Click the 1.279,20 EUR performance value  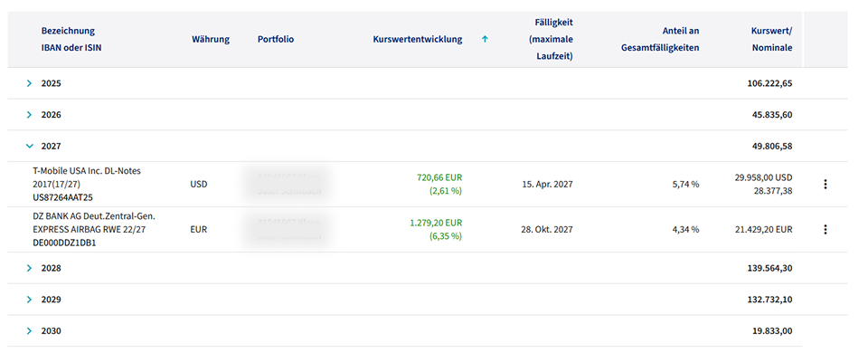(x=436, y=223)
